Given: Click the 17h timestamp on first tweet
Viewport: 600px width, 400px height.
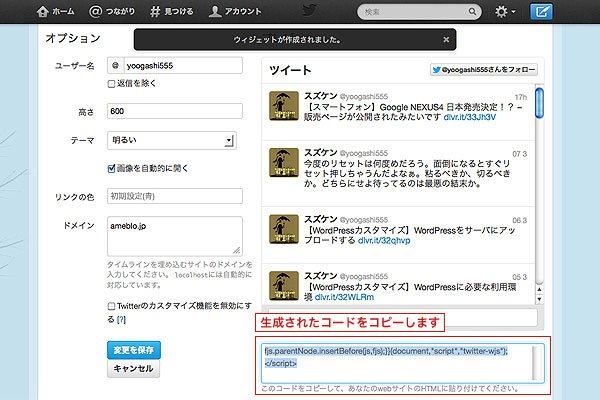Looking at the screenshot, I should [520, 97].
